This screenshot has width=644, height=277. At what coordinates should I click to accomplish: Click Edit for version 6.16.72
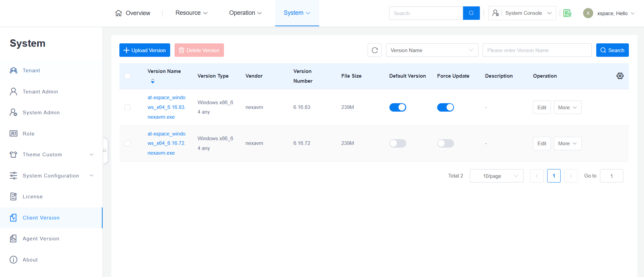tap(541, 144)
